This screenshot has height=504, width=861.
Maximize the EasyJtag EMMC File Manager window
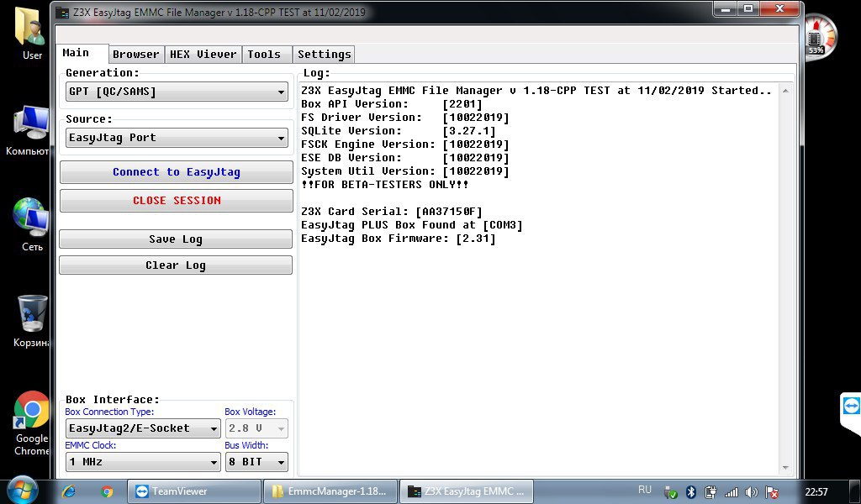click(747, 8)
